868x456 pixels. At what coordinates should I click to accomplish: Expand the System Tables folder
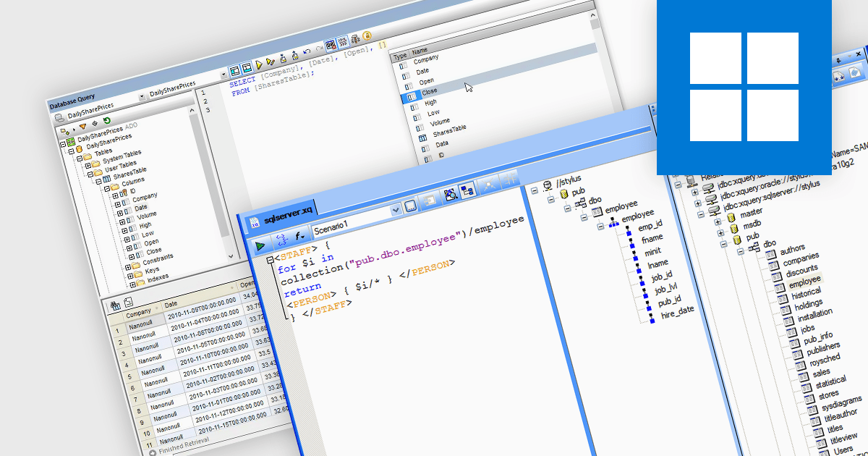click(x=87, y=164)
